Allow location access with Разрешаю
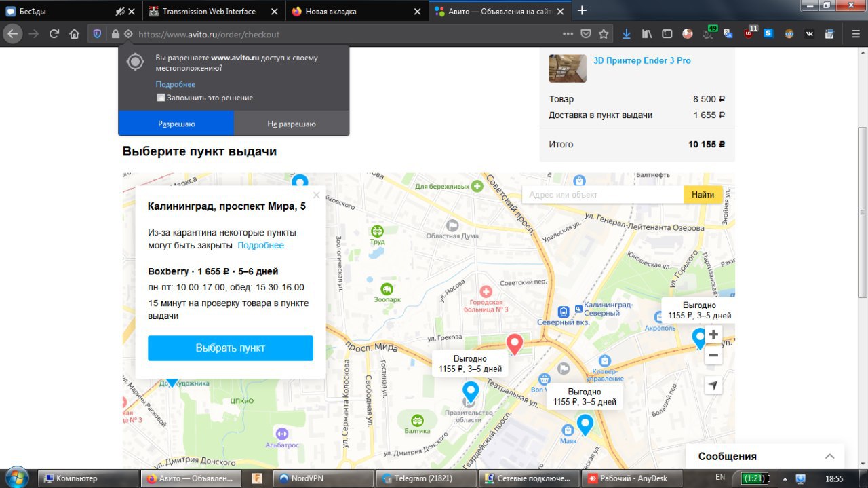Image resolution: width=868 pixels, height=488 pixels. [176, 124]
